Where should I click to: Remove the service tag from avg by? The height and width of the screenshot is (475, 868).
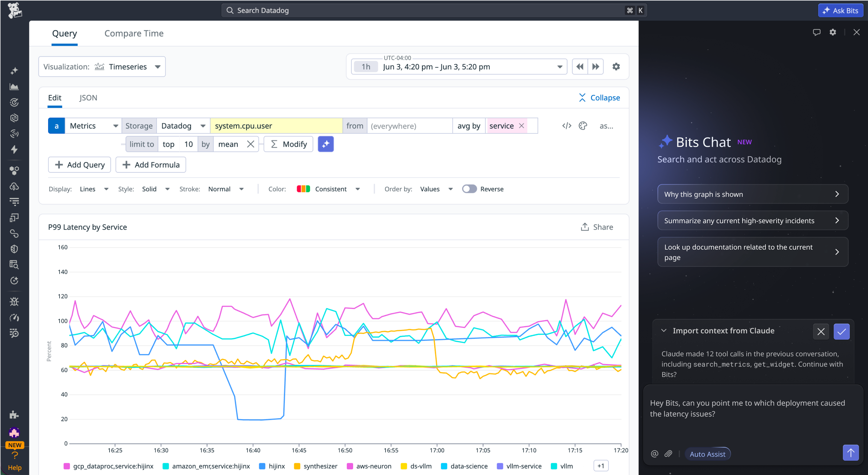tap(521, 126)
